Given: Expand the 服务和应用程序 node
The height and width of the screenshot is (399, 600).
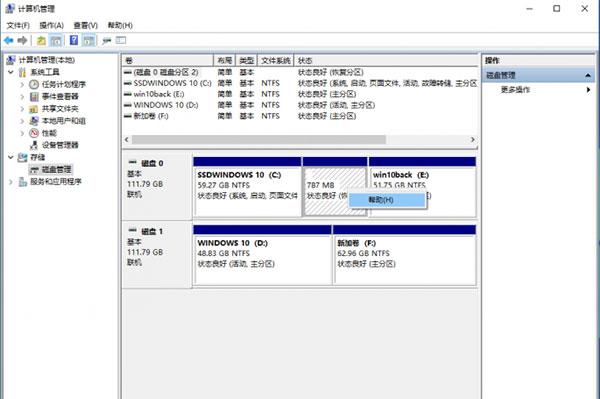Looking at the screenshot, I should 10,182.
